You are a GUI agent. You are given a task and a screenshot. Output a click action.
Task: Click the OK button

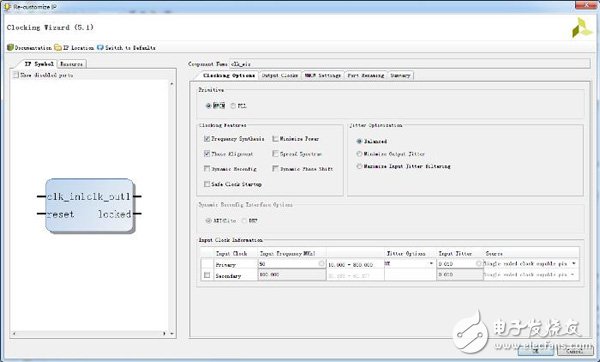tap(535, 351)
